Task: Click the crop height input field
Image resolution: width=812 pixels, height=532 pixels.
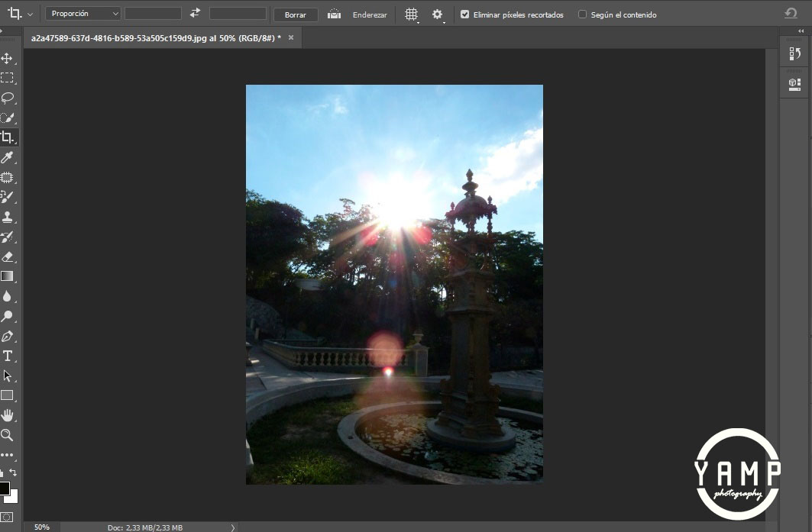Action: tap(238, 14)
